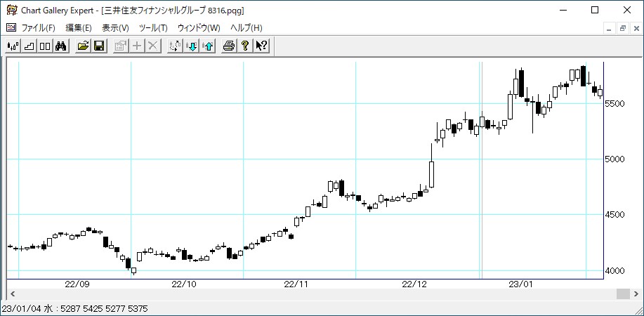
Task: Open the ツール(T) menu
Action: pyautogui.click(x=154, y=28)
